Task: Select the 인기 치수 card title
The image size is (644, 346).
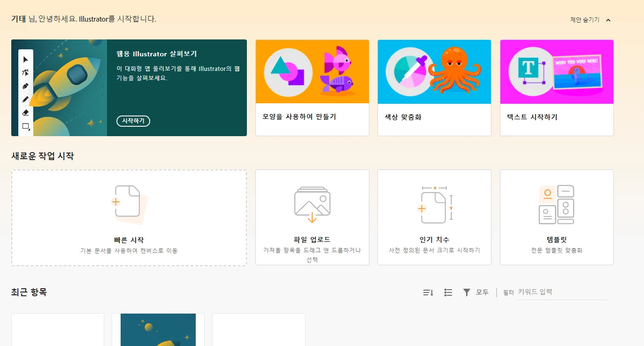Action: tap(434, 240)
